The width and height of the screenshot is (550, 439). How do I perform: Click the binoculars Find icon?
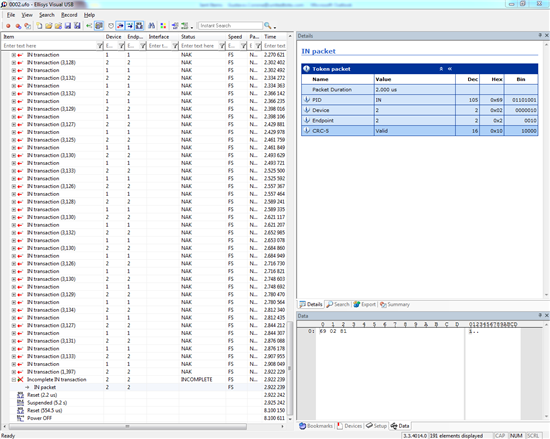152,26
